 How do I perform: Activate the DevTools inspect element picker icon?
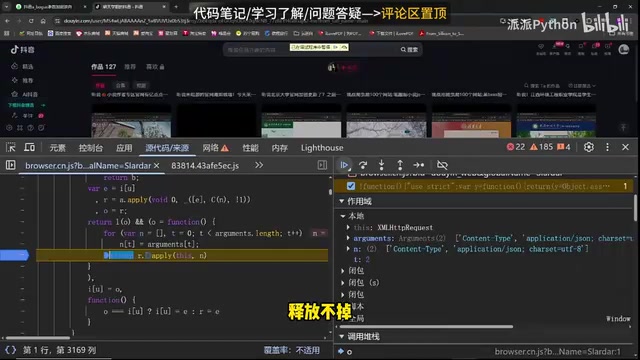click(11, 147)
